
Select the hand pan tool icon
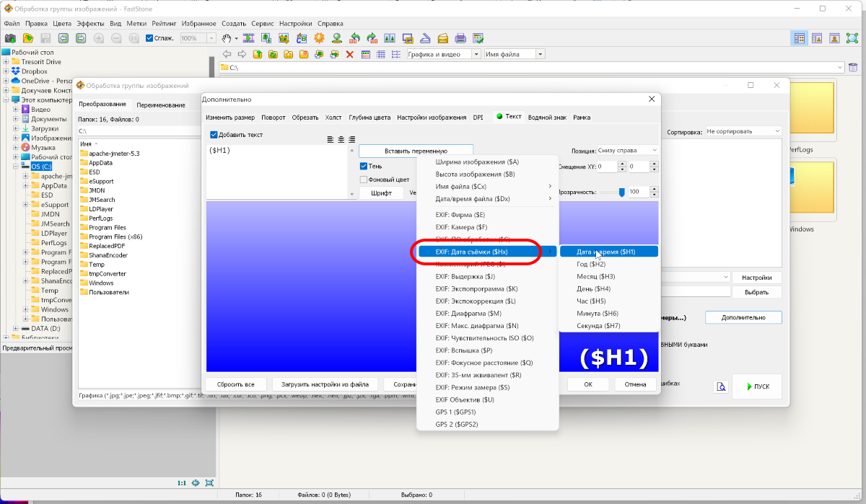click(227, 38)
